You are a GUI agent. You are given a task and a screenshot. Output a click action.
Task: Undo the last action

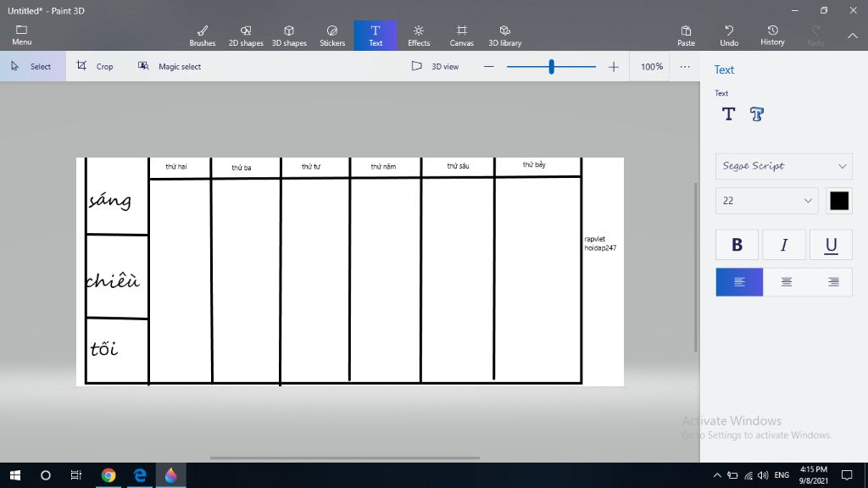click(729, 36)
